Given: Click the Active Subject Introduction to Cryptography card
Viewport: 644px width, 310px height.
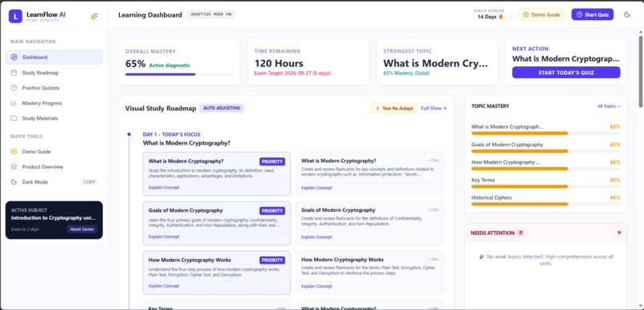Looking at the screenshot, I should pos(54,220).
